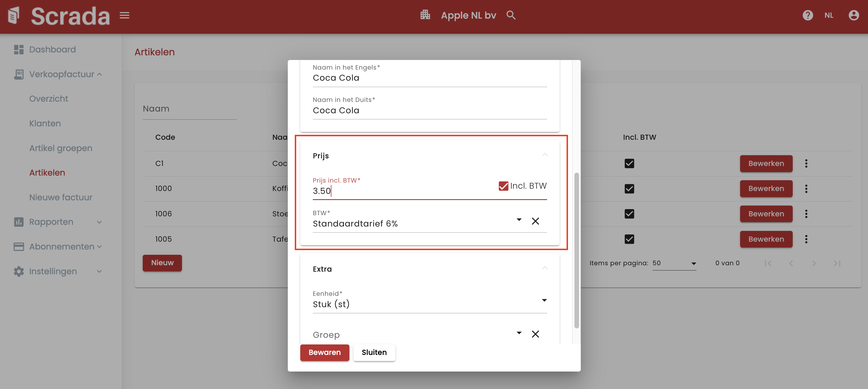The image size is (868, 389).
Task: Open the search magnifier icon
Action: [x=511, y=15]
